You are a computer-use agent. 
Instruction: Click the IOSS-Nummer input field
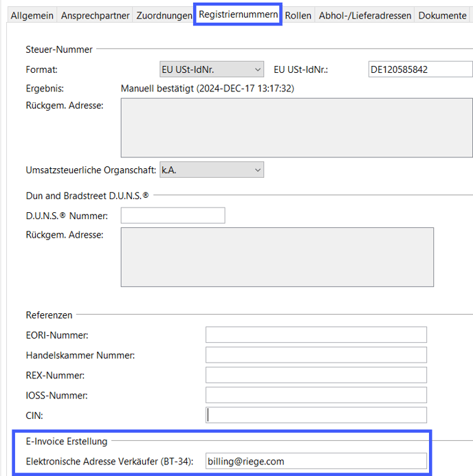(316, 395)
